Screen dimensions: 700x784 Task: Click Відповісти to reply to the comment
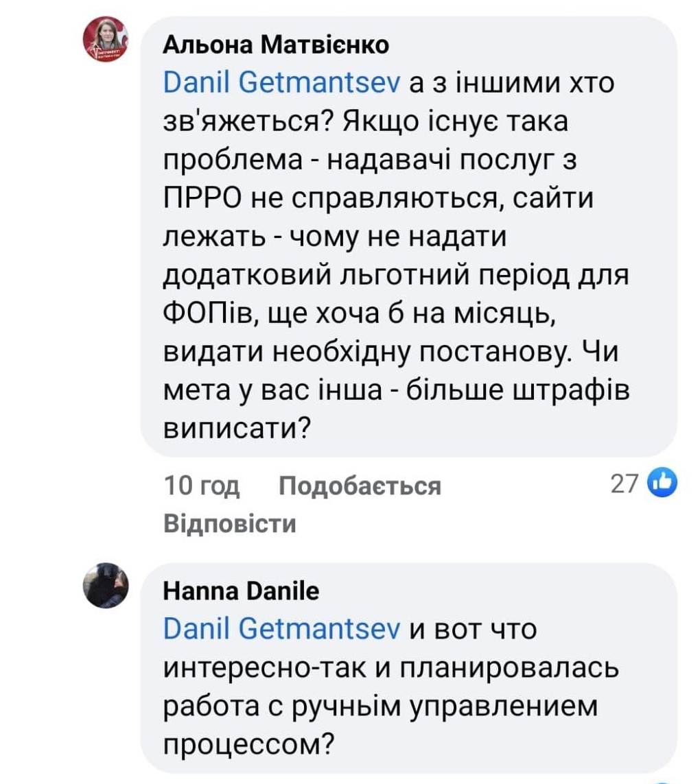pos(230,525)
